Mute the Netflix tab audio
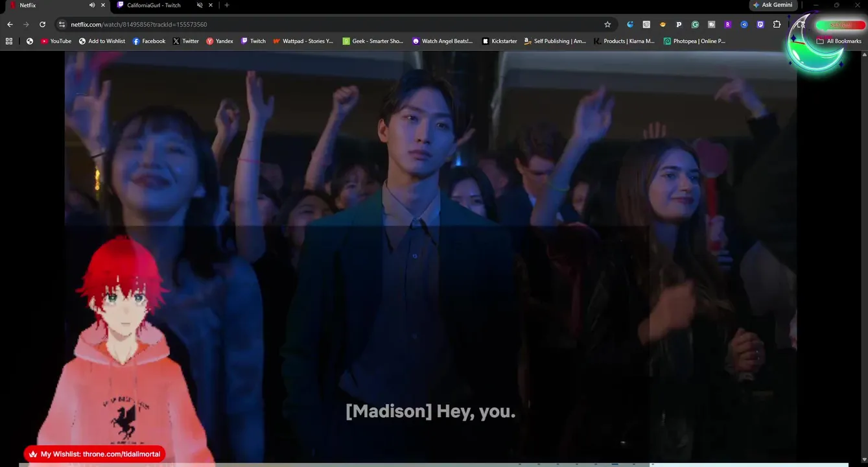 91,5
